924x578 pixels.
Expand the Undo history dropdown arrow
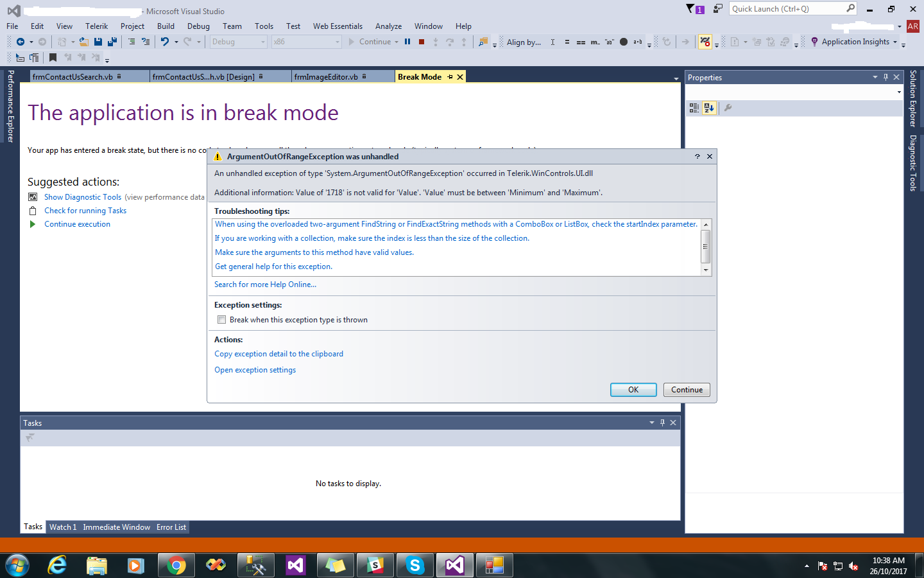[x=176, y=42]
